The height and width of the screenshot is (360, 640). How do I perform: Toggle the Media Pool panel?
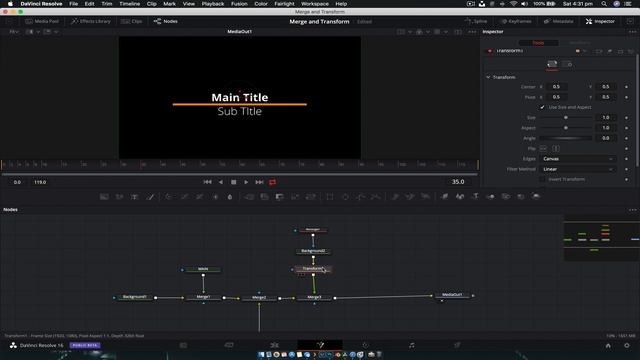[x=42, y=21]
